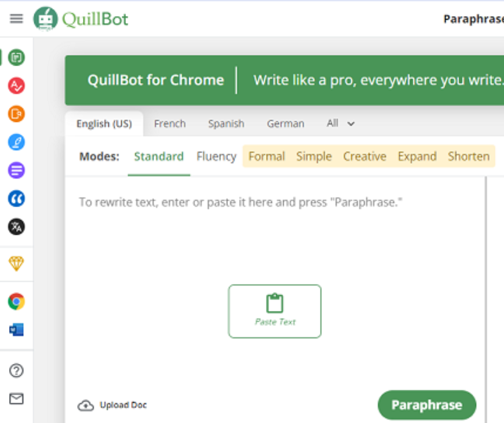
Task: Open the purple Summarizer icon
Action: coord(17,170)
